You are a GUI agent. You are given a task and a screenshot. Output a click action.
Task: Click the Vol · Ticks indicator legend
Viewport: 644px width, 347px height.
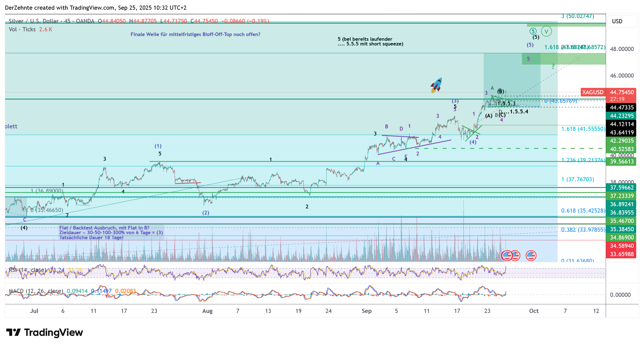click(x=22, y=29)
